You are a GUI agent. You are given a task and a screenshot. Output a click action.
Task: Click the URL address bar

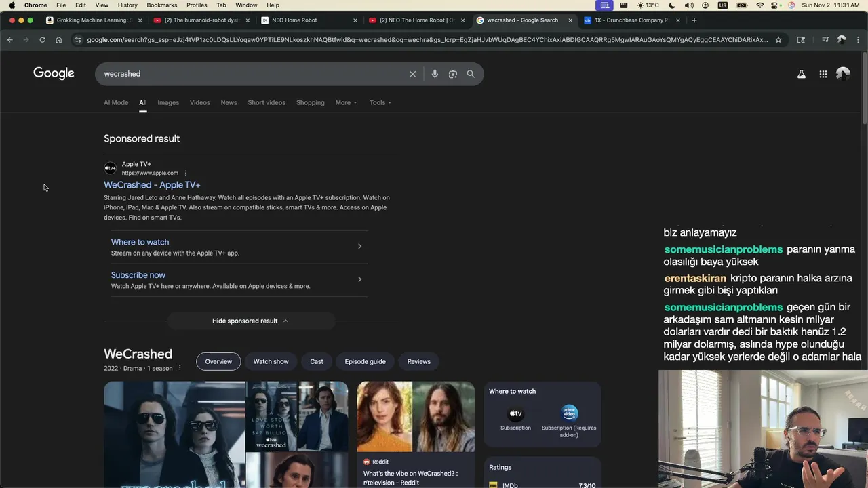tap(427, 40)
